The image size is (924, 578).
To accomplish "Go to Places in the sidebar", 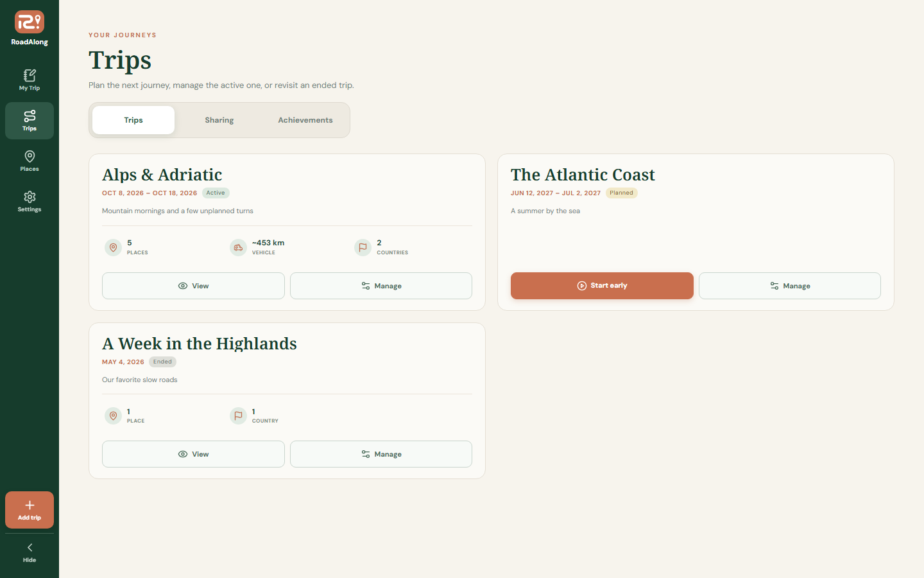I will click(30, 161).
